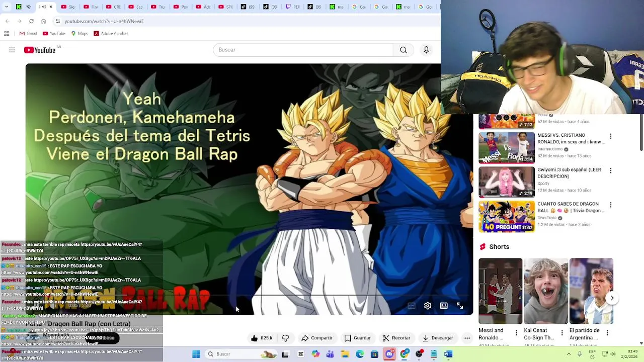Open the Internautismo channel name
644x362 pixels.
pyautogui.click(x=550, y=149)
